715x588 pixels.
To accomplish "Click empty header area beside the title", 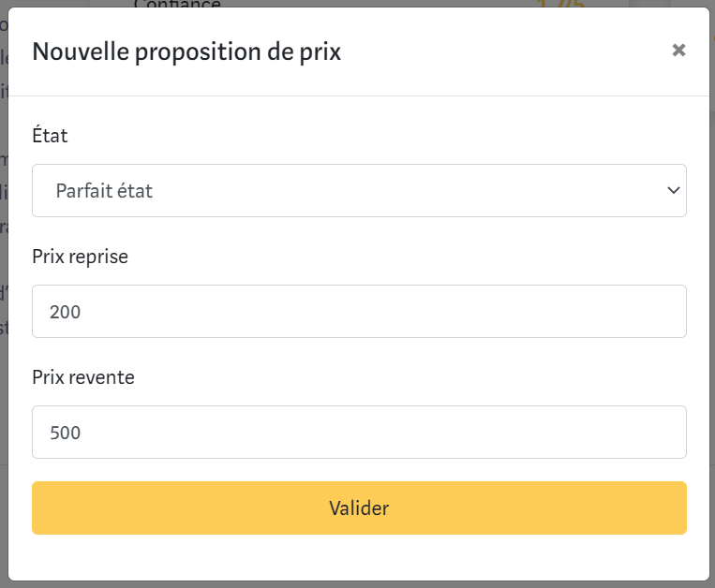I will click(506, 51).
